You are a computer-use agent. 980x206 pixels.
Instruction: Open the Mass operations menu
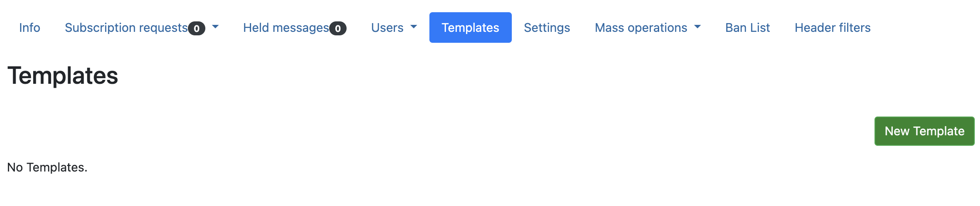(x=641, y=27)
